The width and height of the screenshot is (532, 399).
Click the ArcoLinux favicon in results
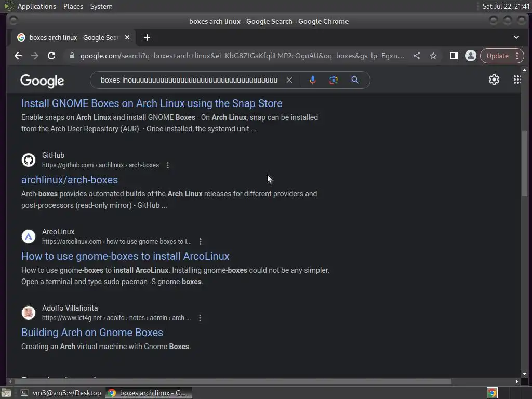coord(29,236)
